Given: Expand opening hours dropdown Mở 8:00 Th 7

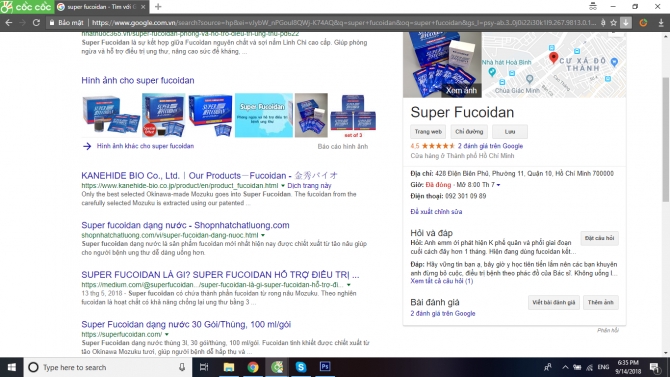Looking at the screenshot, I should pyautogui.click(x=499, y=185).
